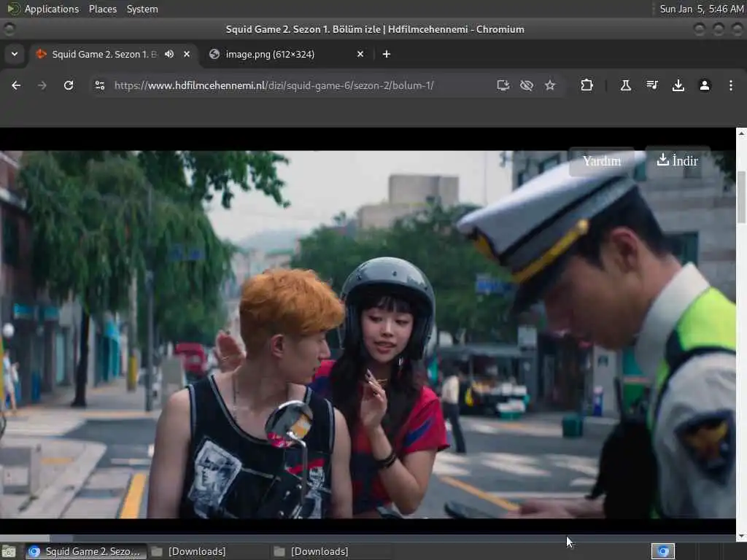Click the install app icon in address bar
The height and width of the screenshot is (560, 747).
(503, 85)
